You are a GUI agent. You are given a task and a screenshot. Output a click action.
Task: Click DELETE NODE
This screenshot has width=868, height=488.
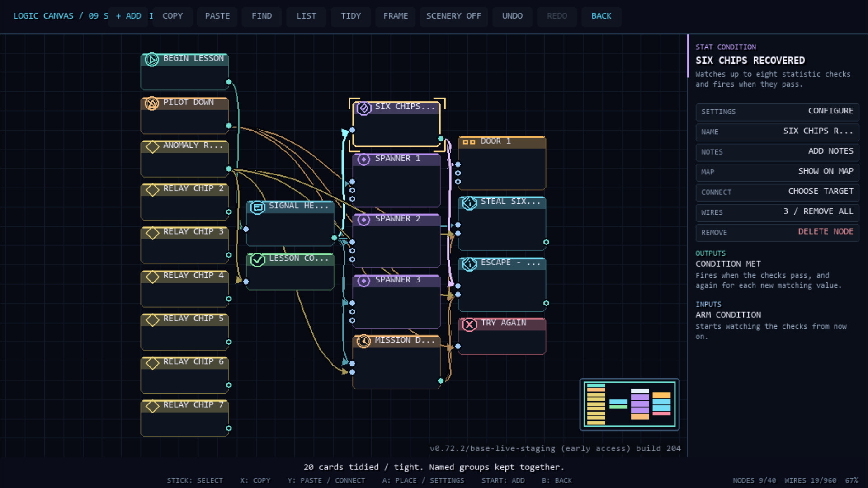pyautogui.click(x=777, y=232)
